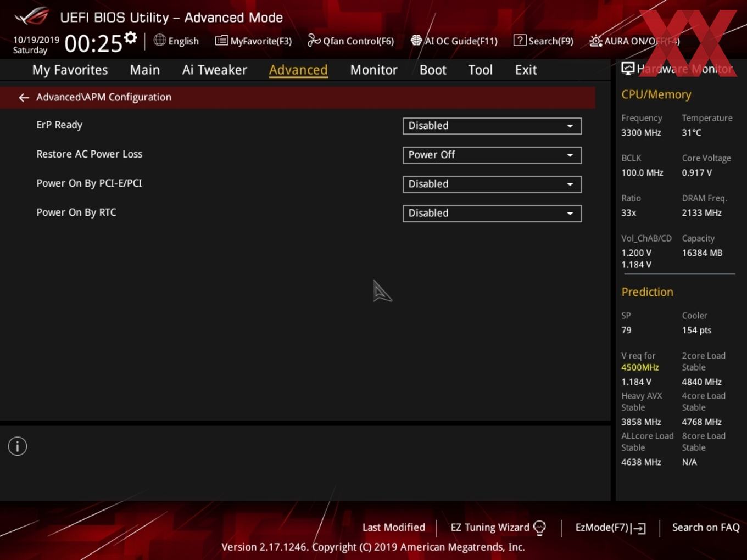The image size is (747, 560).
Task: Click the info circle icon
Action: click(x=18, y=446)
